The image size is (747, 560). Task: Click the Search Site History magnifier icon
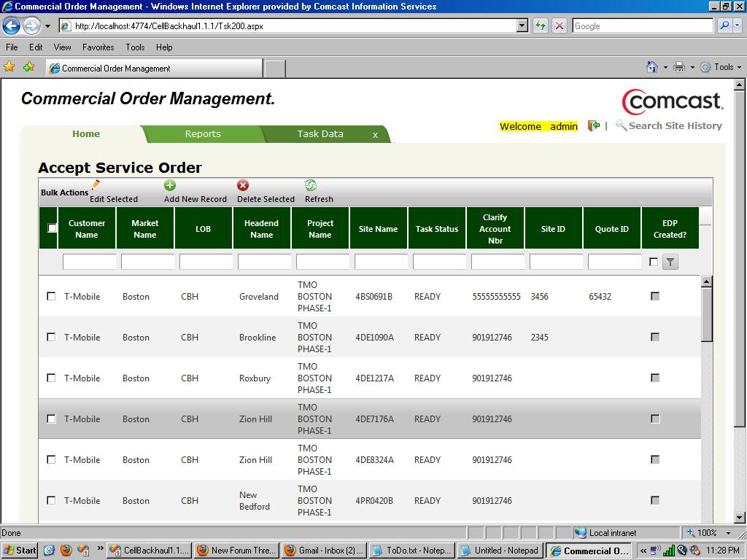(x=621, y=125)
